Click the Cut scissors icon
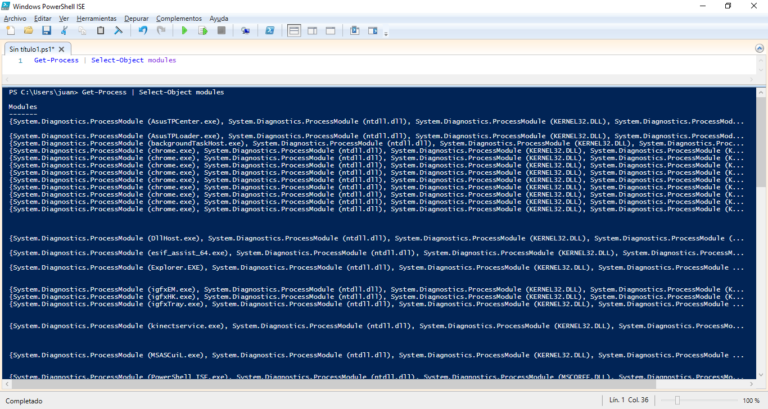768x409 pixels. [64, 30]
